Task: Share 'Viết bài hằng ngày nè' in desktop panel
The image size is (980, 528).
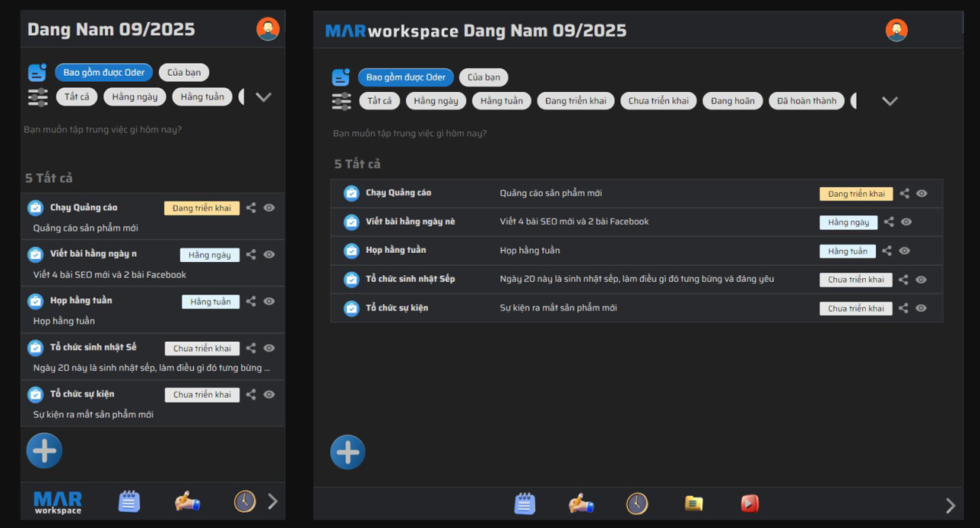Action: pyautogui.click(x=889, y=222)
